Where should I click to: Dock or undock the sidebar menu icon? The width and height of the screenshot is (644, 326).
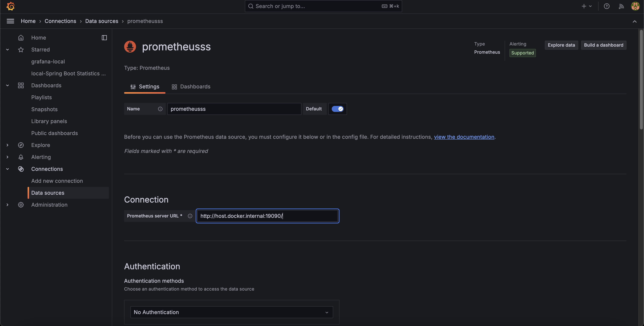tap(104, 37)
